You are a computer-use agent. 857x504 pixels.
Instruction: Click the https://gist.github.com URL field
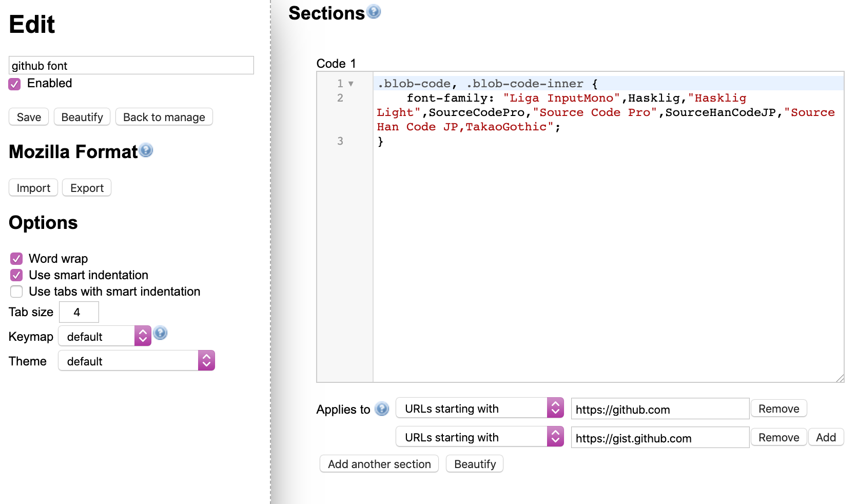pos(660,438)
